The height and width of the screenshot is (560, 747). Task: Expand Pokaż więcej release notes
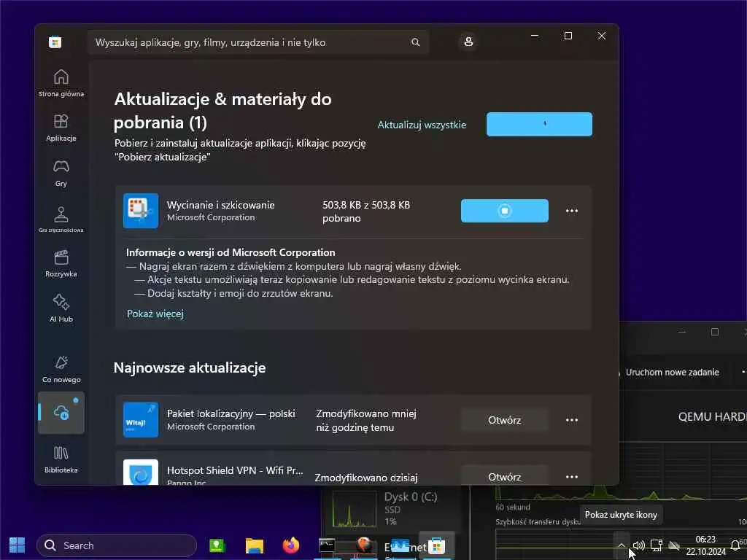[155, 314]
